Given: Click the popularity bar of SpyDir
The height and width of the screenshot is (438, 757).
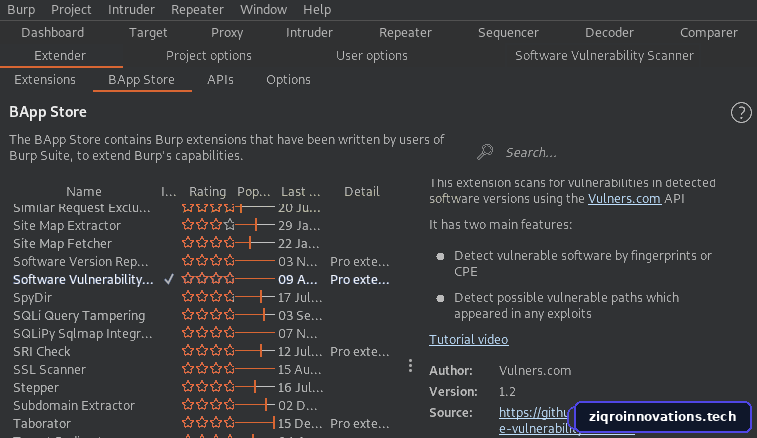Looking at the screenshot, I should (x=255, y=297).
